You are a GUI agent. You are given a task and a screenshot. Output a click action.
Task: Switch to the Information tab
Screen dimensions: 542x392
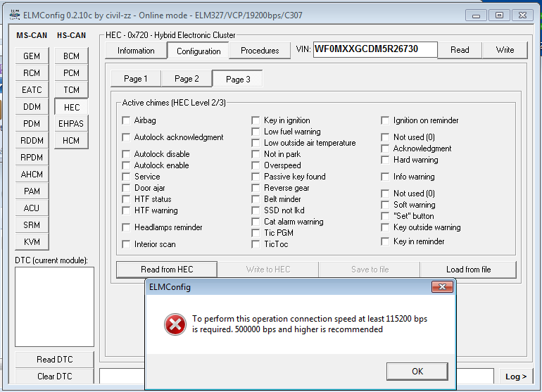136,51
